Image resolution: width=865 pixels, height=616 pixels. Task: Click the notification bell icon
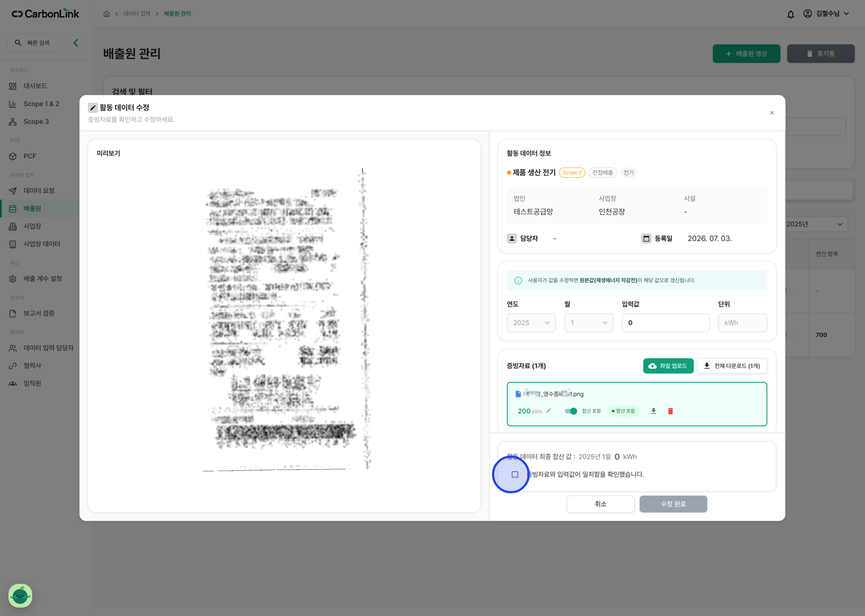790,14
